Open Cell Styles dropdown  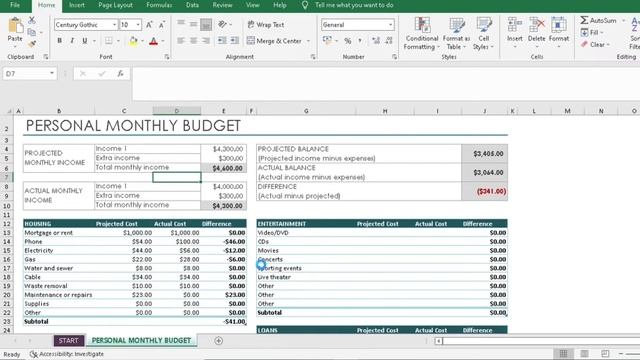(484, 34)
